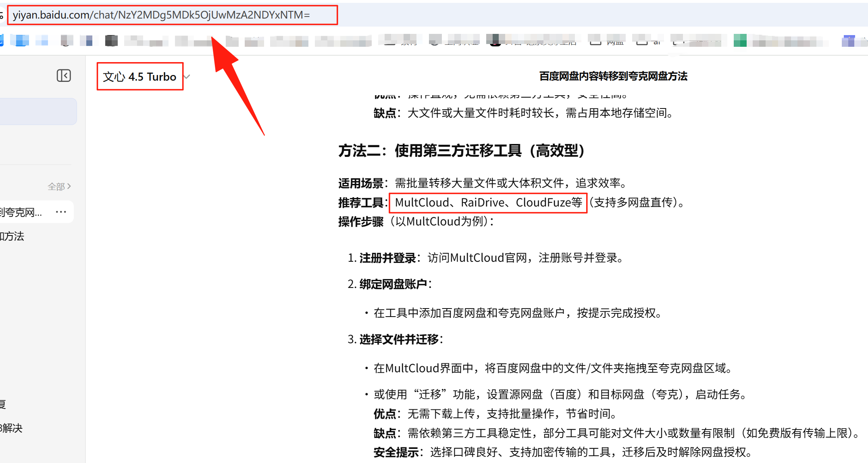Select the highlighted item at sidebar top
Screen dimensions: 868x463
coord(38,111)
